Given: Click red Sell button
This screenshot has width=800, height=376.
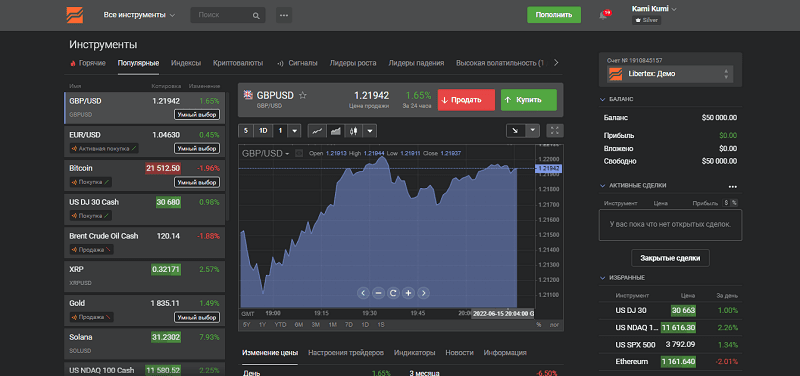Looking at the screenshot, I should pyautogui.click(x=466, y=100).
